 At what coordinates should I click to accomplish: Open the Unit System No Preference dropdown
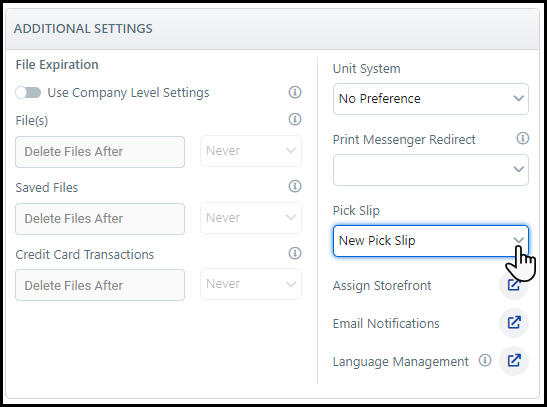(x=431, y=99)
